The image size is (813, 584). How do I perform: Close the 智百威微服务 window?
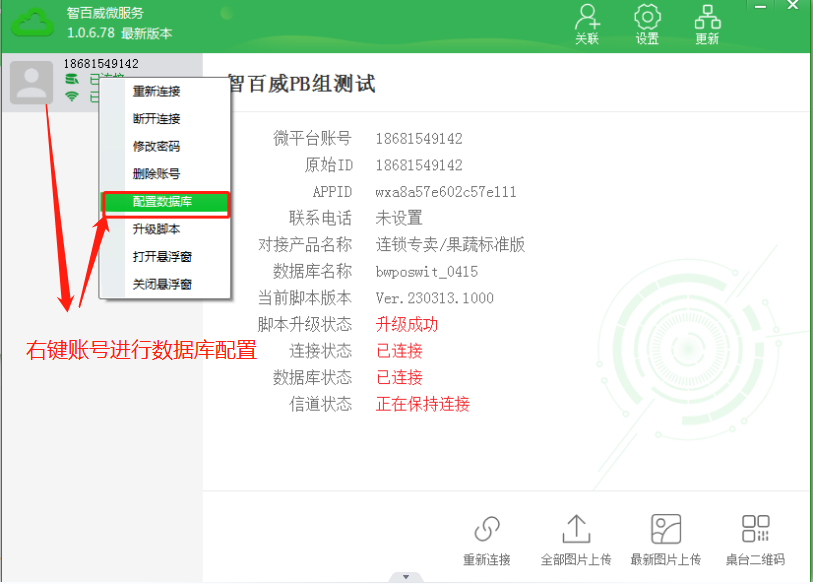(793, 5)
